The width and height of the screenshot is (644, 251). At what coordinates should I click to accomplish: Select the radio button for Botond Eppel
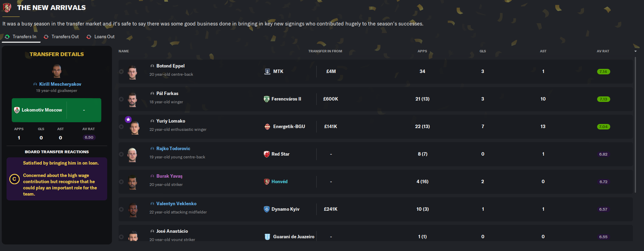tap(121, 72)
